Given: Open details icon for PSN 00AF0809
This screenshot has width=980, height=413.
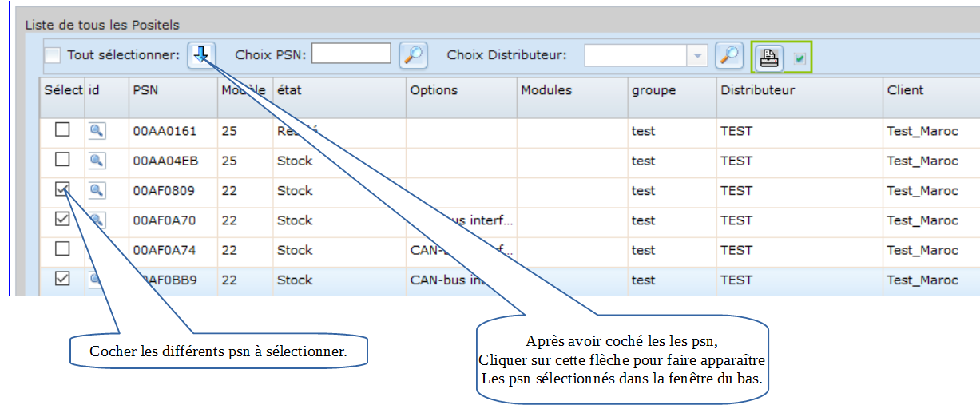Looking at the screenshot, I should [x=96, y=190].
